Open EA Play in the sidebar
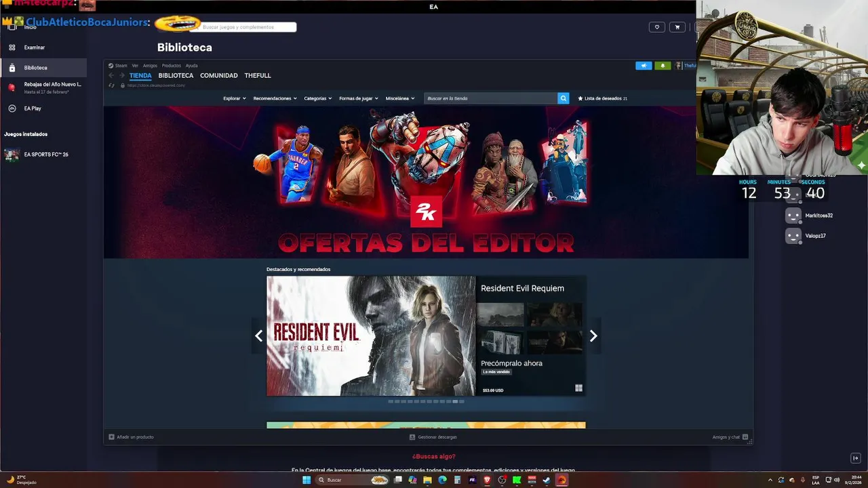This screenshot has width=868, height=488. coord(43,108)
